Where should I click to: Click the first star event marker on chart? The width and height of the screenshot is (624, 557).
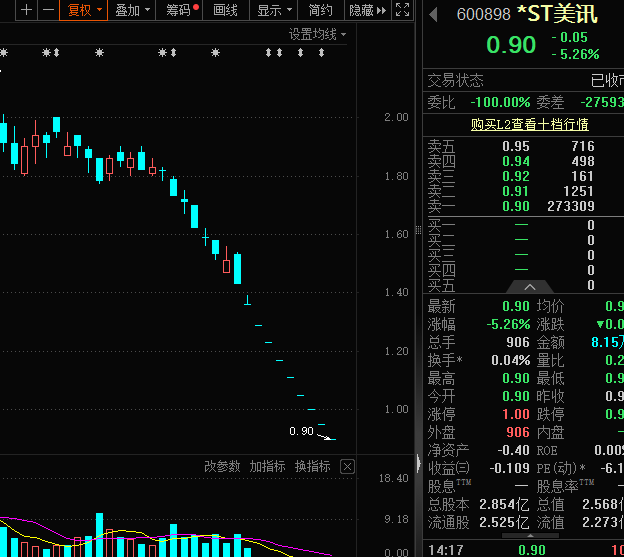coord(5,52)
